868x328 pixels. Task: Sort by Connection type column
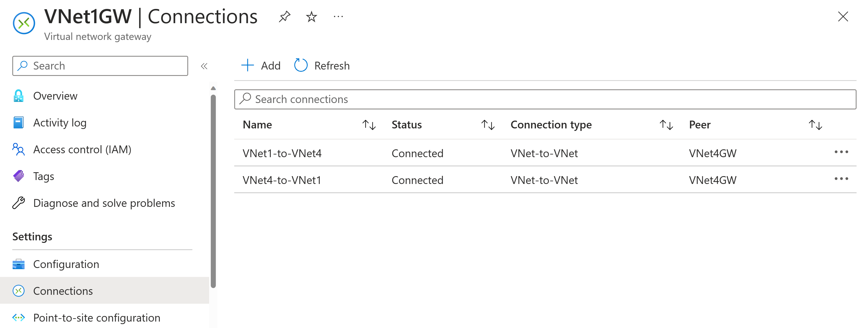click(666, 125)
